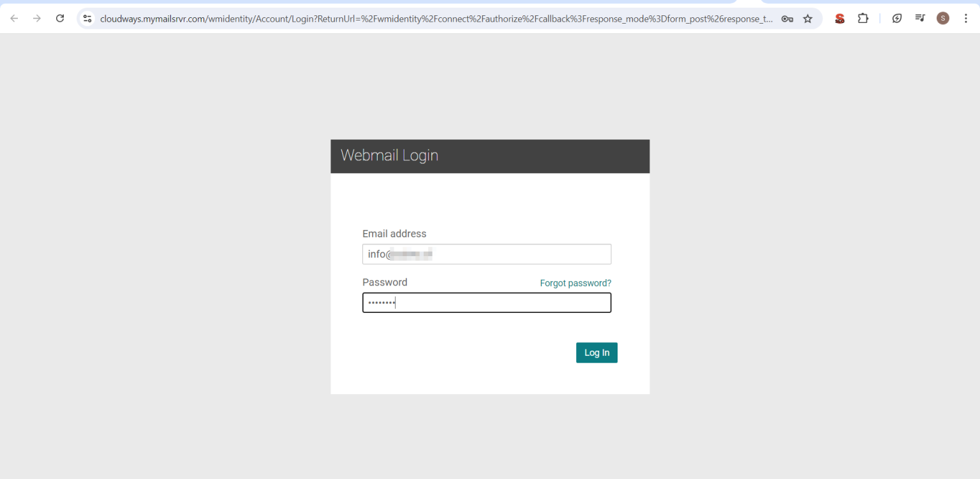Open the media controls music icon
Viewport: 980px width, 479px height.
(920, 19)
